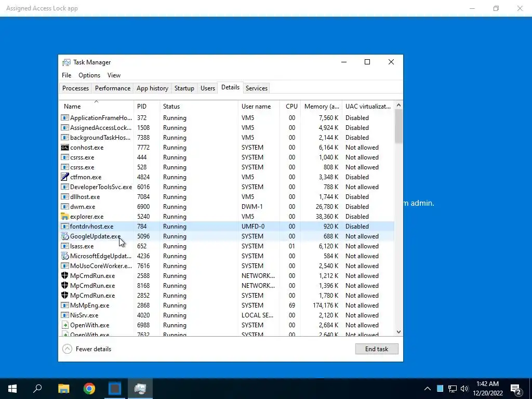
Task: Select csrss.exe with PID 528
Action: point(227,167)
